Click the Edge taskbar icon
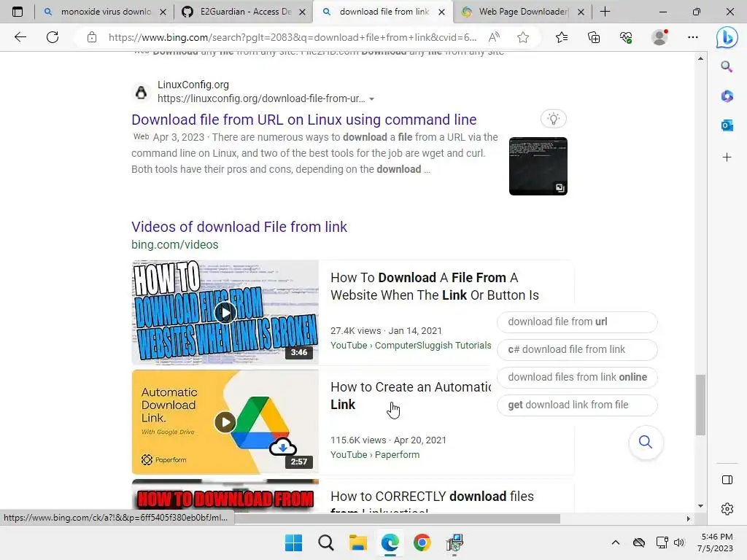Image resolution: width=747 pixels, height=560 pixels. pos(390,542)
